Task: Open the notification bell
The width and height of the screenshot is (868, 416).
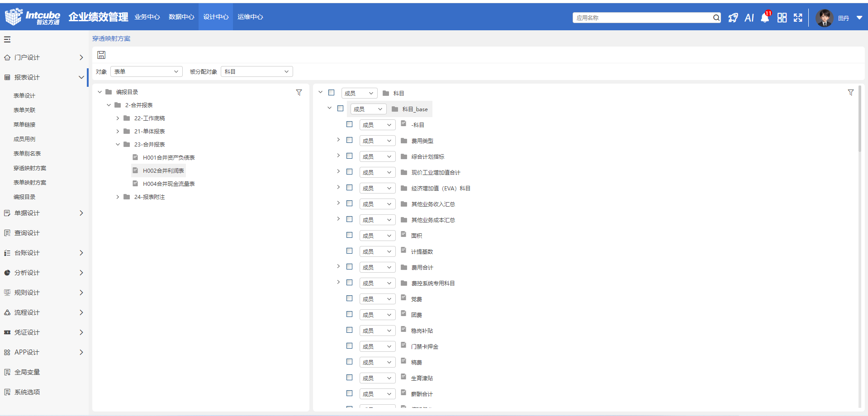Action: (x=765, y=18)
